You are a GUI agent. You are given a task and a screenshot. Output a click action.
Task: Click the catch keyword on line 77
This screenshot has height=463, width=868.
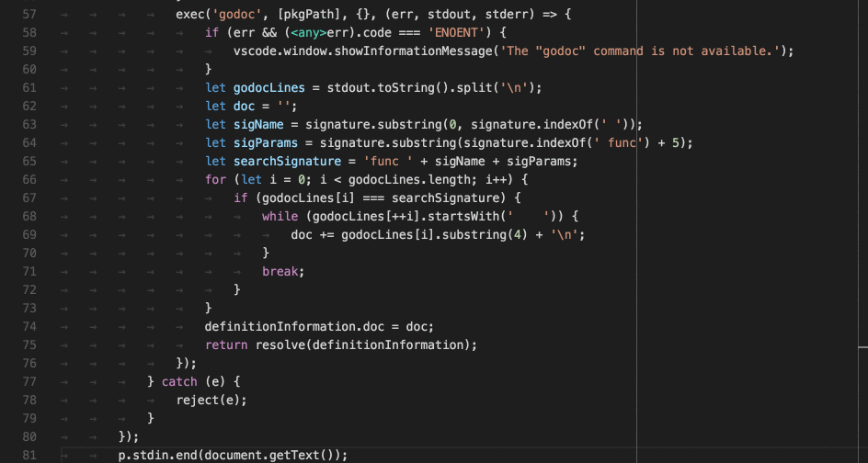(179, 382)
